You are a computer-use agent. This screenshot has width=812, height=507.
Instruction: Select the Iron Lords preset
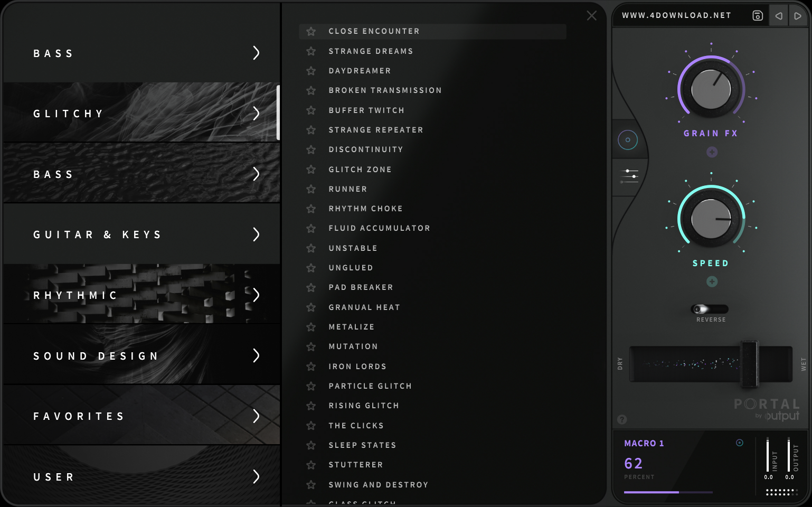[357, 367]
